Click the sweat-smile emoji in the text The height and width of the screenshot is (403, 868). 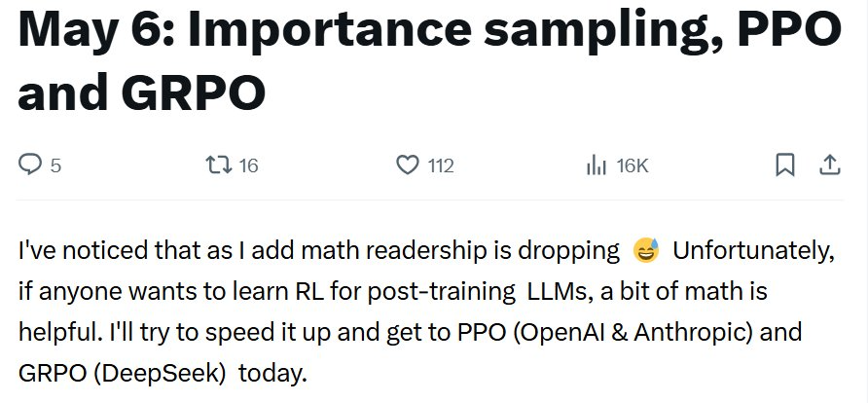click(646, 250)
